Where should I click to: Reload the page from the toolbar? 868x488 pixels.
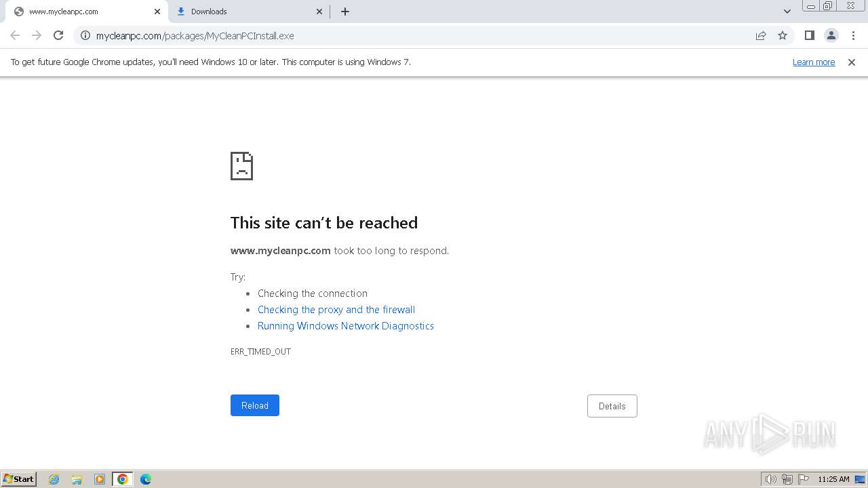tap(58, 36)
